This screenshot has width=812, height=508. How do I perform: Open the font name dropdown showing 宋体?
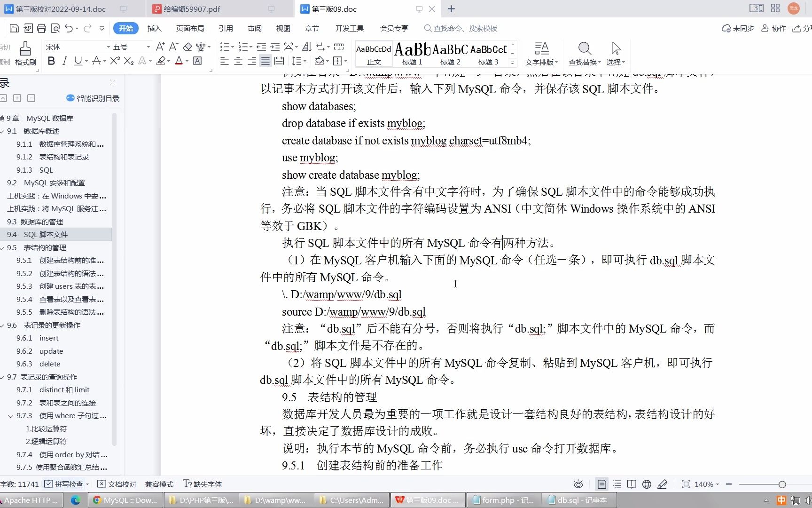click(108, 46)
